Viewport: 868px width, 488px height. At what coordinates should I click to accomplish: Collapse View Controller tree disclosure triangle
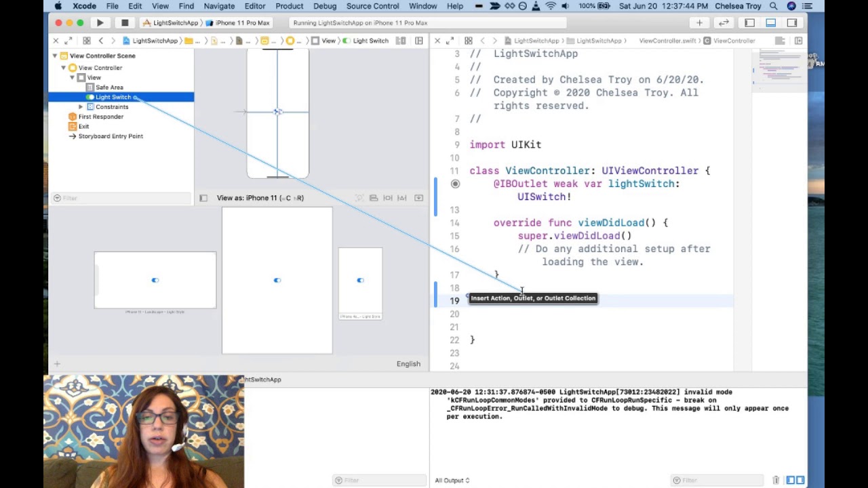[x=64, y=68]
